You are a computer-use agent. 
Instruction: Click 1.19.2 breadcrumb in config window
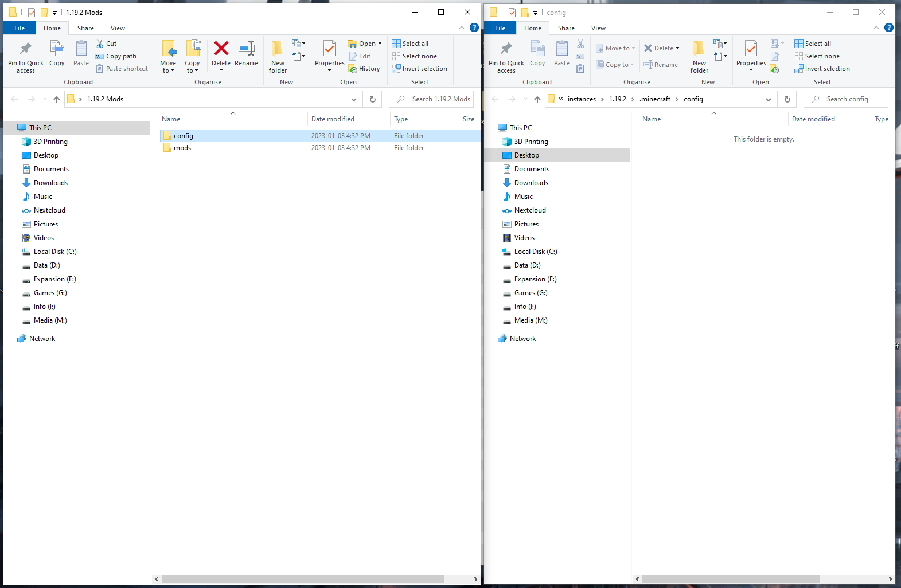pos(618,99)
